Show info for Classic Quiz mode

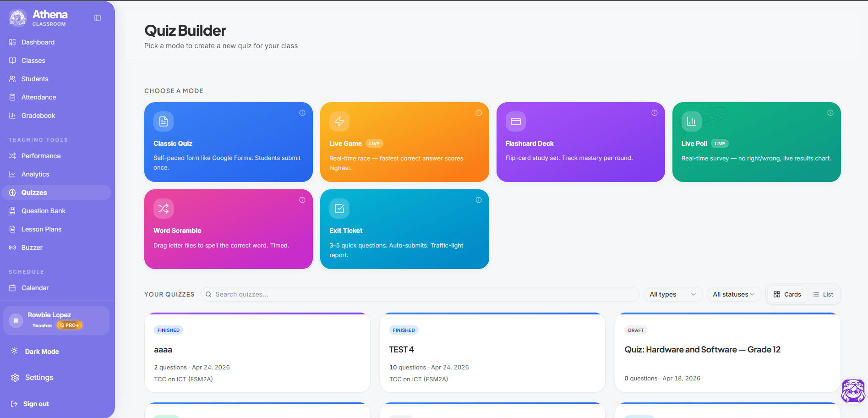tap(302, 113)
